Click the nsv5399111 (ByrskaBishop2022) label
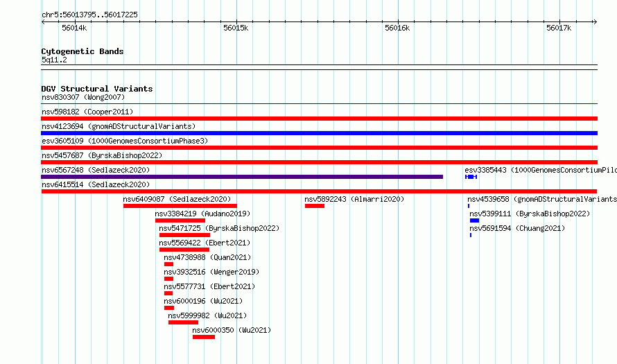The image size is (617, 364). tap(530, 214)
